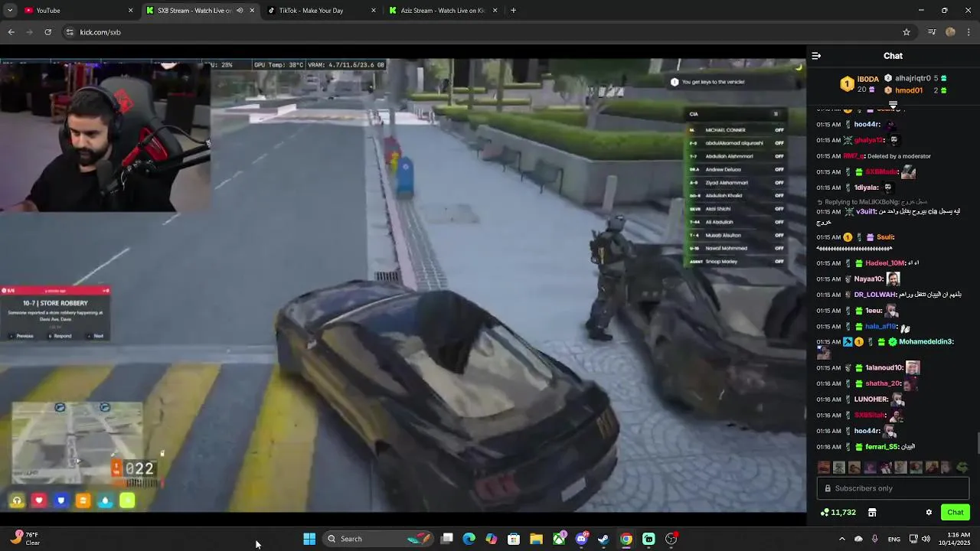
Task: Open the green app icon right of Chrome
Action: [648, 539]
